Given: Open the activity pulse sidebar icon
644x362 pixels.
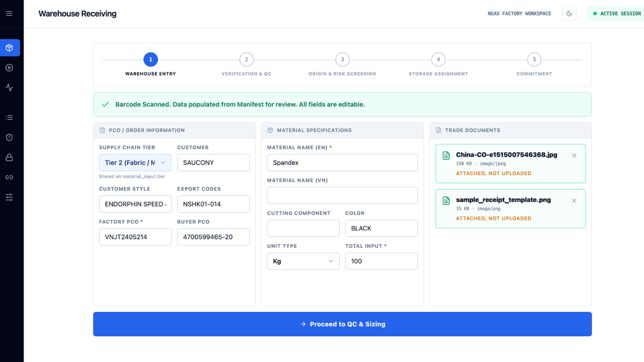Looking at the screenshot, I should pyautogui.click(x=9, y=88).
